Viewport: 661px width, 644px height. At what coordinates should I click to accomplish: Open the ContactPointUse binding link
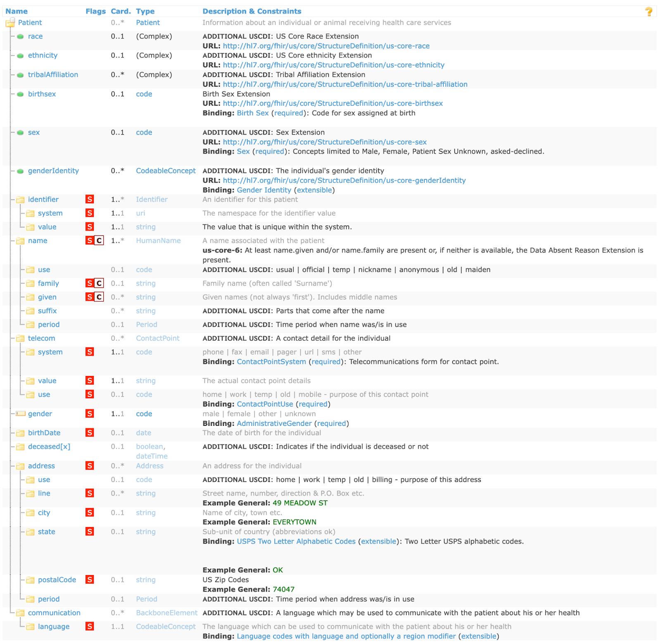point(265,404)
